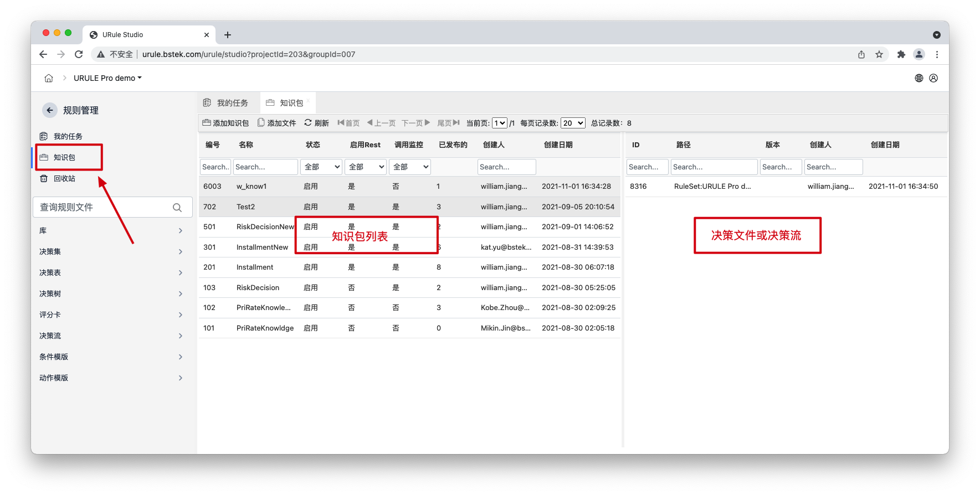Click the 刷新 refresh button
The width and height of the screenshot is (980, 495).
point(316,123)
